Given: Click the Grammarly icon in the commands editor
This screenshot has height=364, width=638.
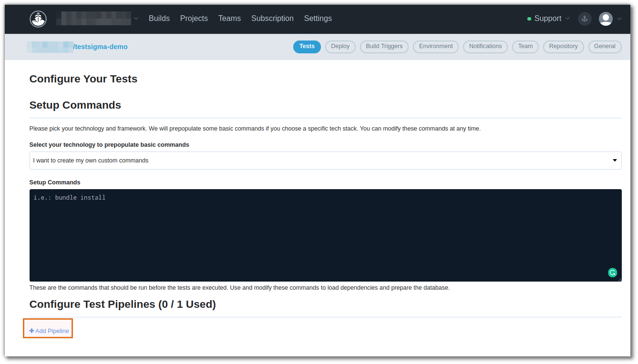Looking at the screenshot, I should point(612,272).
